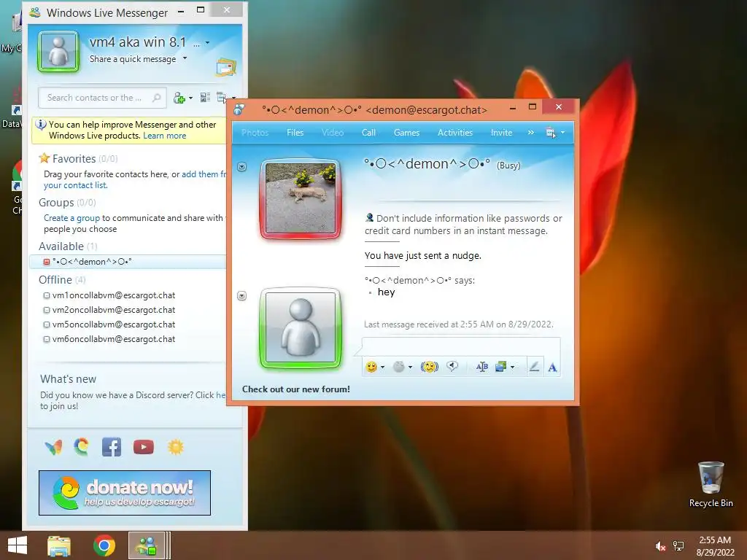747x560 pixels.
Task: Switch to text typing mode 'A' icon
Action: (552, 367)
